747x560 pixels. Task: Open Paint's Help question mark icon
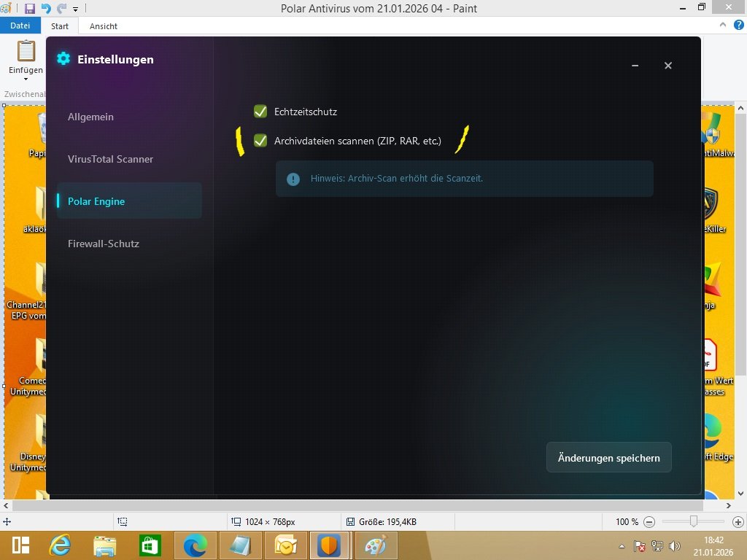coord(738,25)
